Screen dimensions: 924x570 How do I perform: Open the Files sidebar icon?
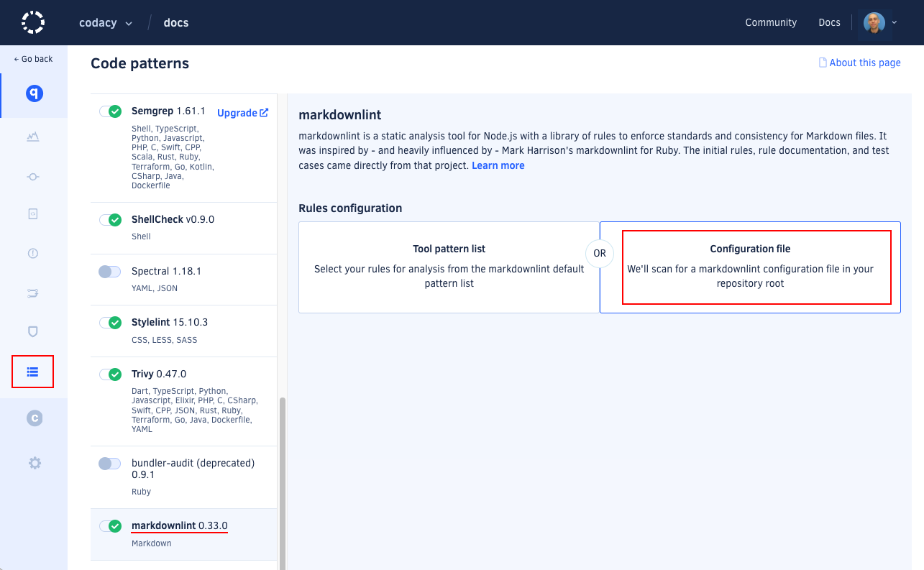33,213
